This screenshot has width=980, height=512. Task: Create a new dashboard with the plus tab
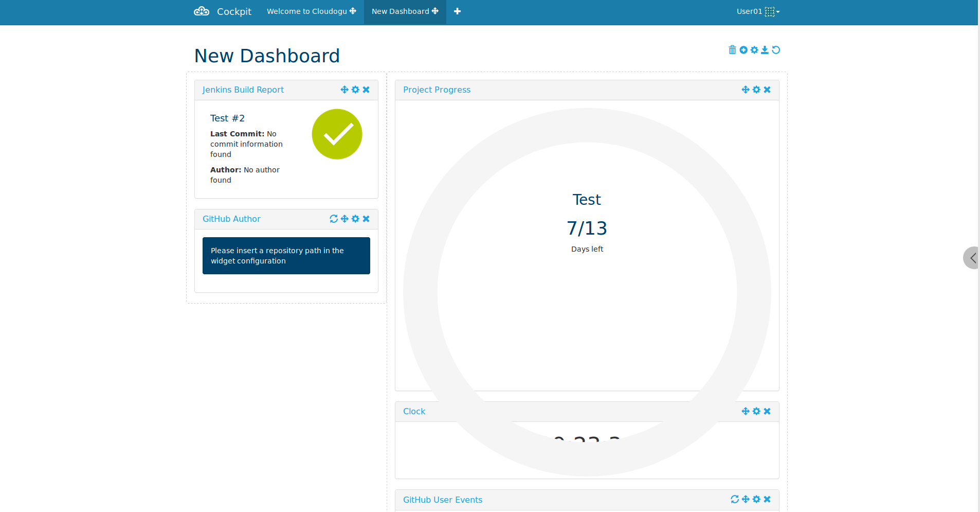pos(457,11)
